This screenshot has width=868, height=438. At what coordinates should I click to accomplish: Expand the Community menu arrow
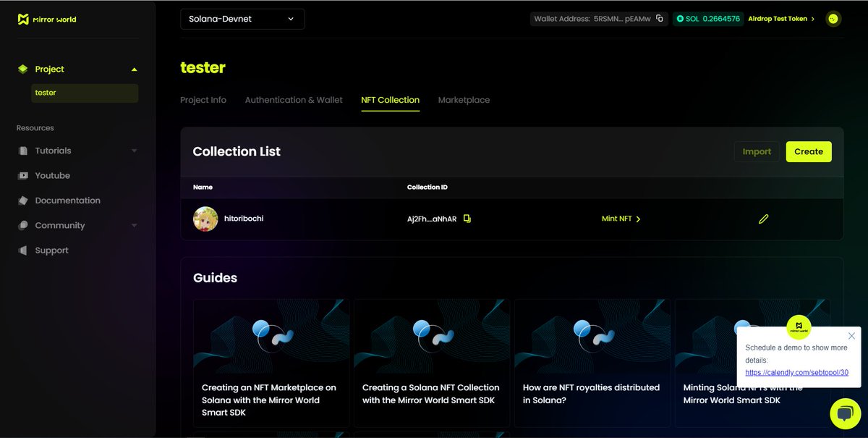134,225
